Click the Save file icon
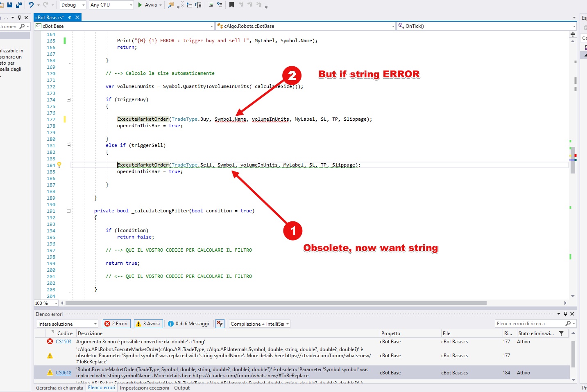Viewport: 587px width, 392px height. pyautogui.click(x=10, y=5)
